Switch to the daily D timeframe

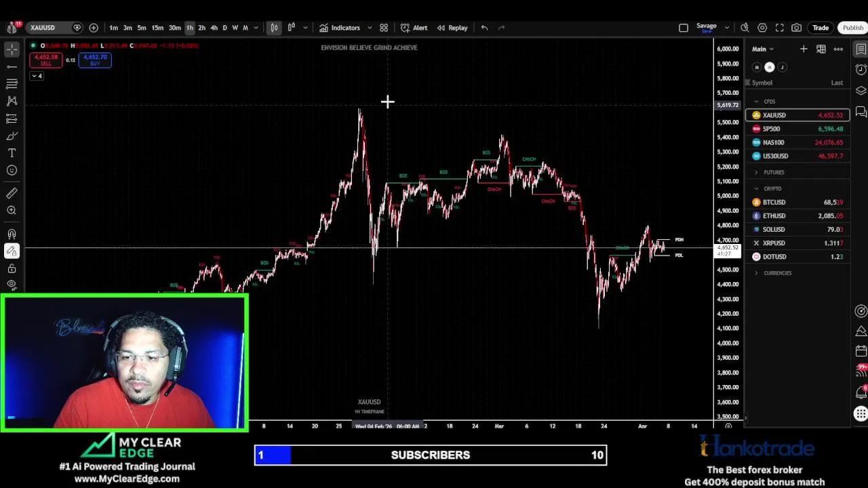tap(224, 28)
